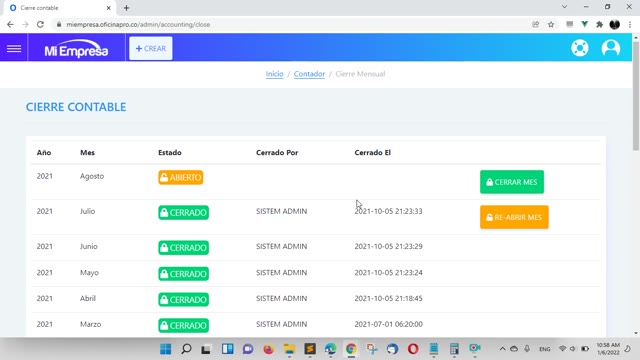This screenshot has width=640, height=360.
Task: Select the ABIERTO status badge for Agosto
Action: [x=181, y=178]
